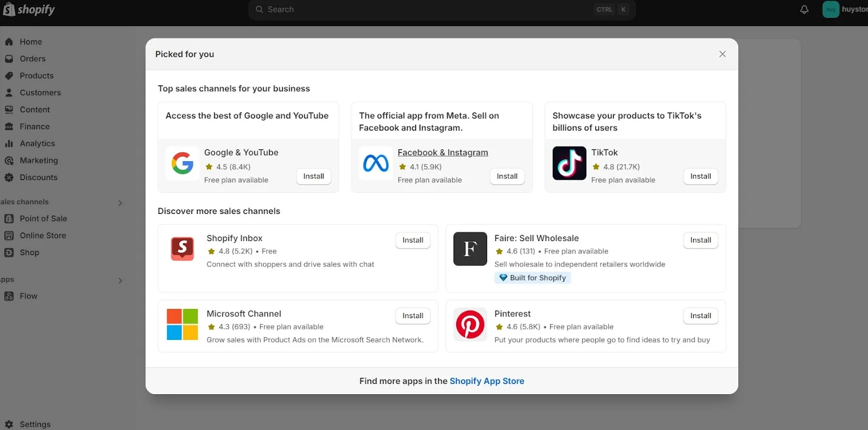
Task: Close the Picked for you dialog
Action: tap(723, 54)
